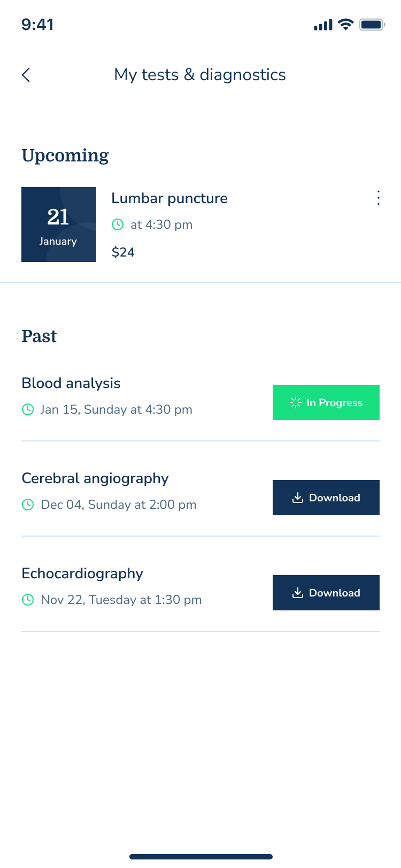Viewport: 401px width, 868px height.
Task: Click clock icon next to Nov 22 date
Action: point(28,600)
